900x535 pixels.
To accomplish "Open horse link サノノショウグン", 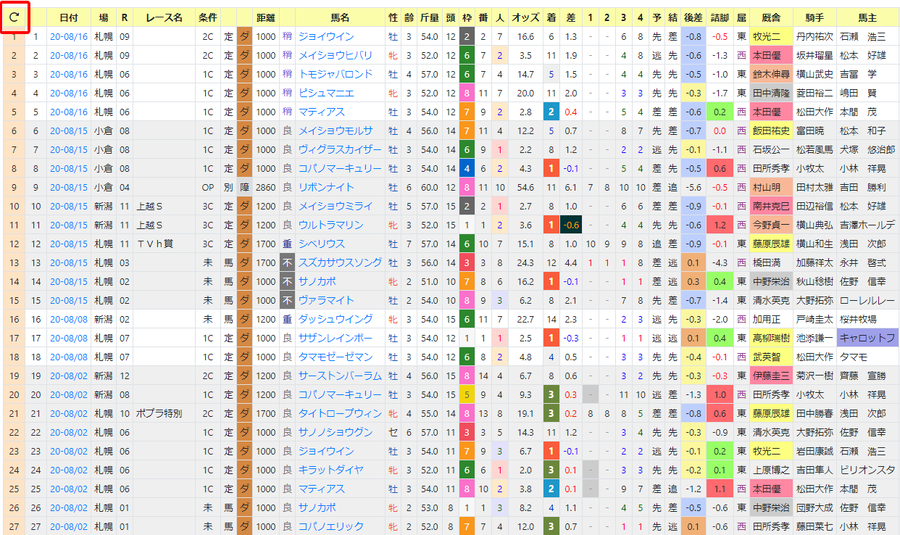I will tap(335, 432).
